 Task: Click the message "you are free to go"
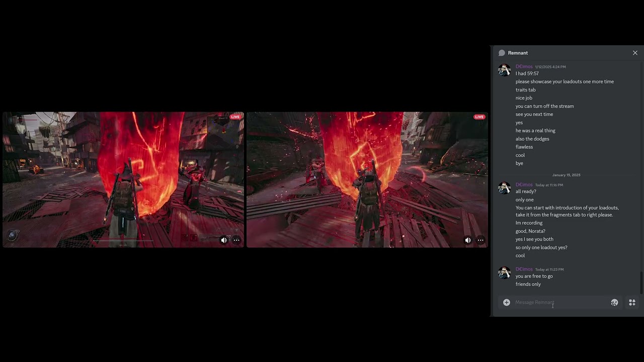(534, 276)
